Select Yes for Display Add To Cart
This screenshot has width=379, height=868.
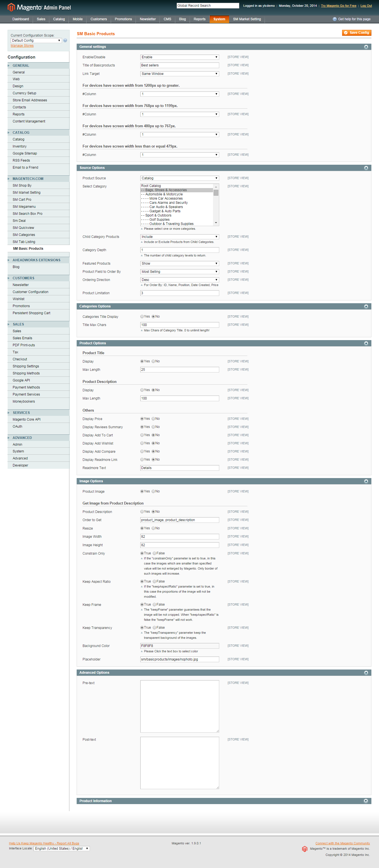(x=142, y=435)
